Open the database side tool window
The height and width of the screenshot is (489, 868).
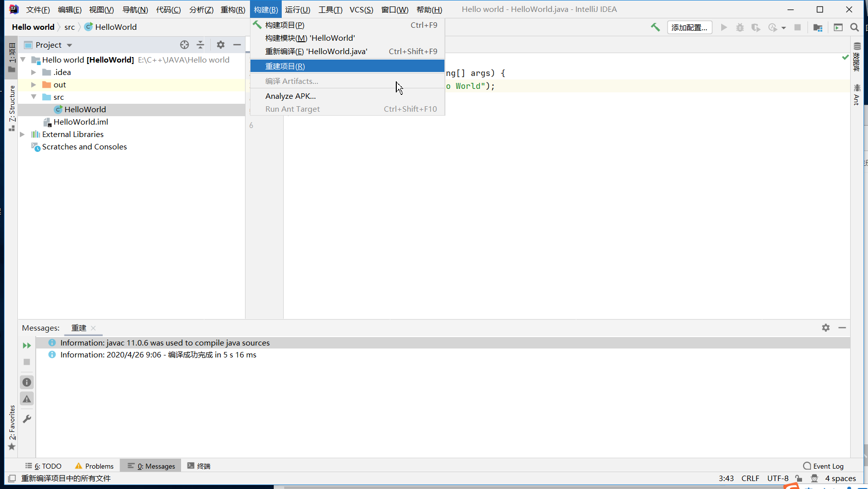pos(857,57)
